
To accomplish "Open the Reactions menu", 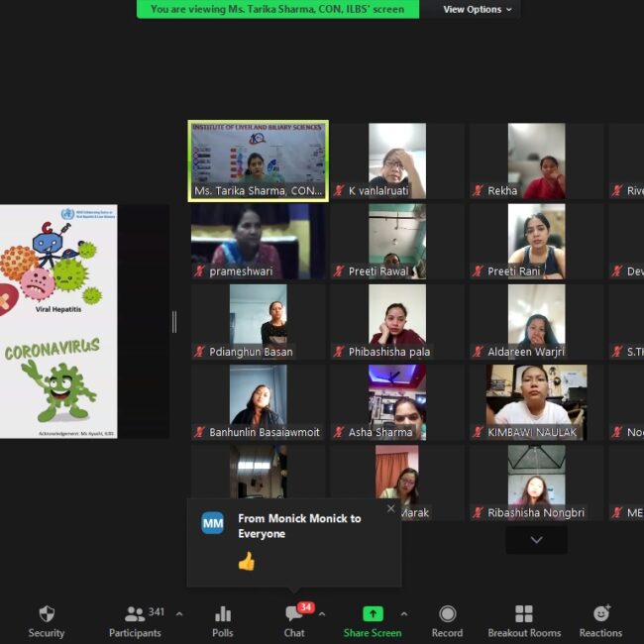I will [x=600, y=614].
